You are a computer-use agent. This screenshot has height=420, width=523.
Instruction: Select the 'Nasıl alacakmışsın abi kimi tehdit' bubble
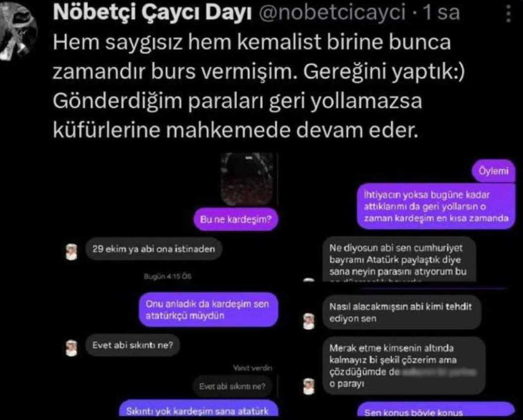click(x=402, y=312)
